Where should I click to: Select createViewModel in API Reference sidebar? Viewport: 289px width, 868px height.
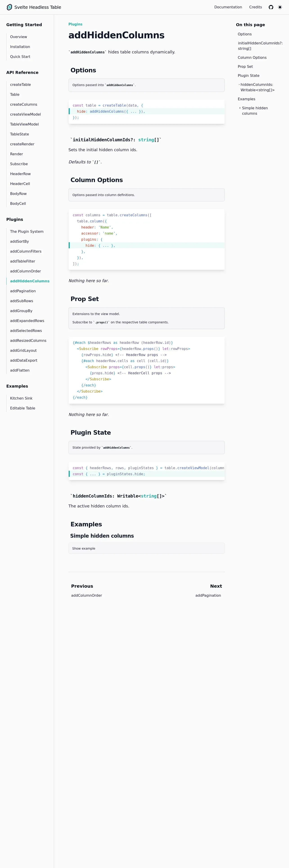25,114
